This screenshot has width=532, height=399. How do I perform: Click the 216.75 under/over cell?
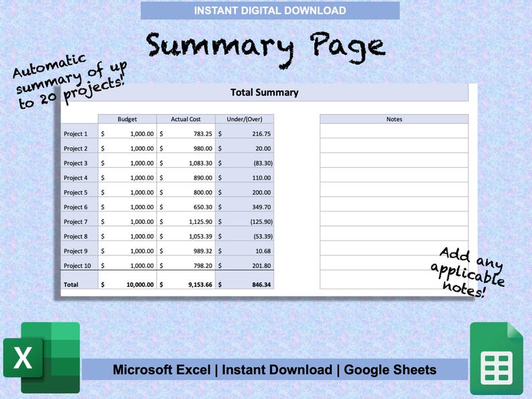pos(245,131)
